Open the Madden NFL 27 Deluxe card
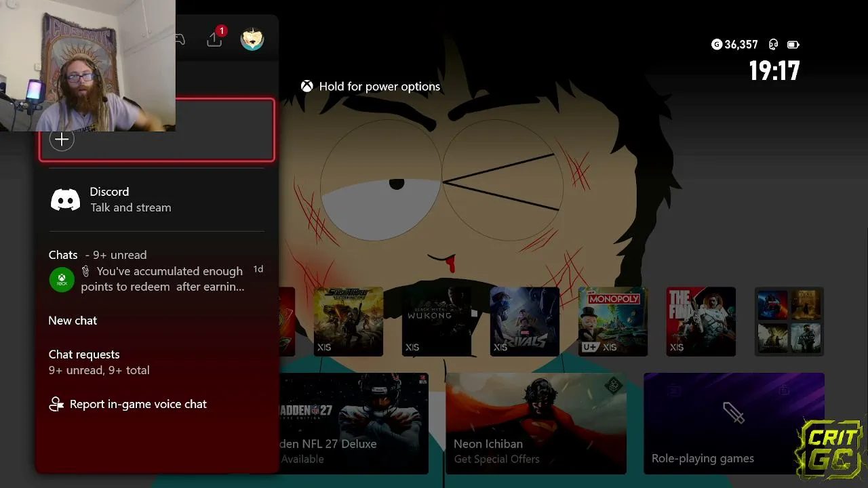The height and width of the screenshot is (488, 868). click(353, 424)
